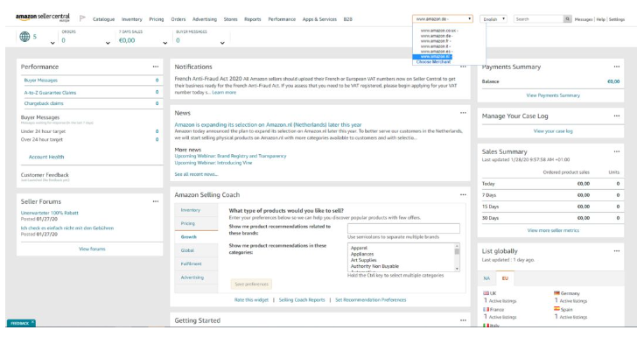Click See all recent news link
The image size is (644, 337).
click(x=196, y=174)
